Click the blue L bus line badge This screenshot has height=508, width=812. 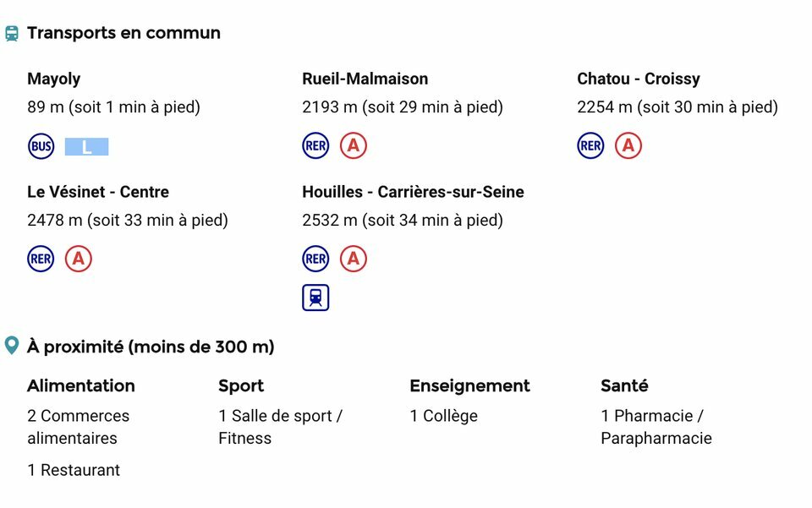point(86,147)
